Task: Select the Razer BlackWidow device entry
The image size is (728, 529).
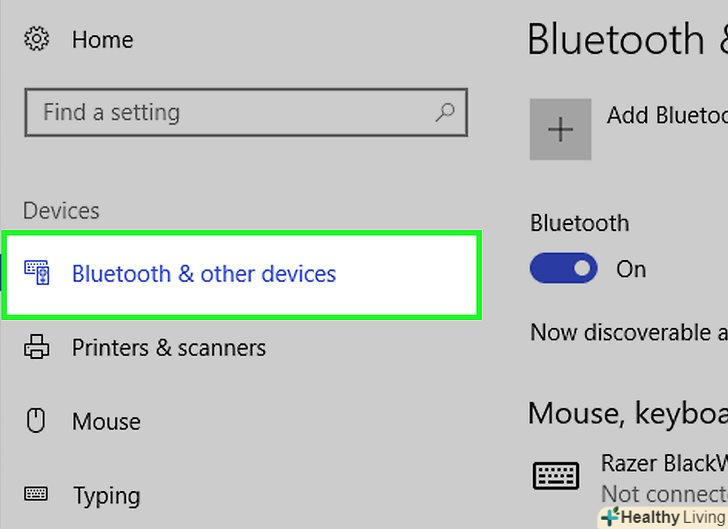Action: tap(663, 464)
